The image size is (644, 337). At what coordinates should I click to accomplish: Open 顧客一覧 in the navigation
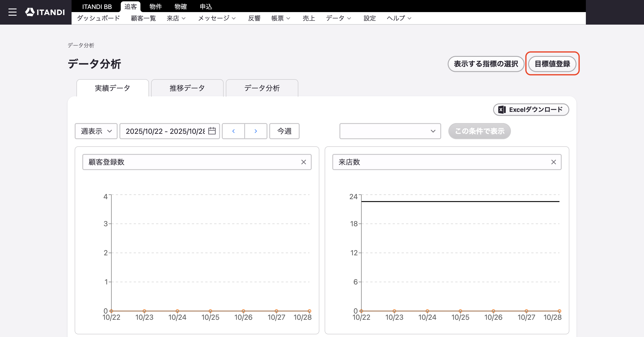(143, 18)
